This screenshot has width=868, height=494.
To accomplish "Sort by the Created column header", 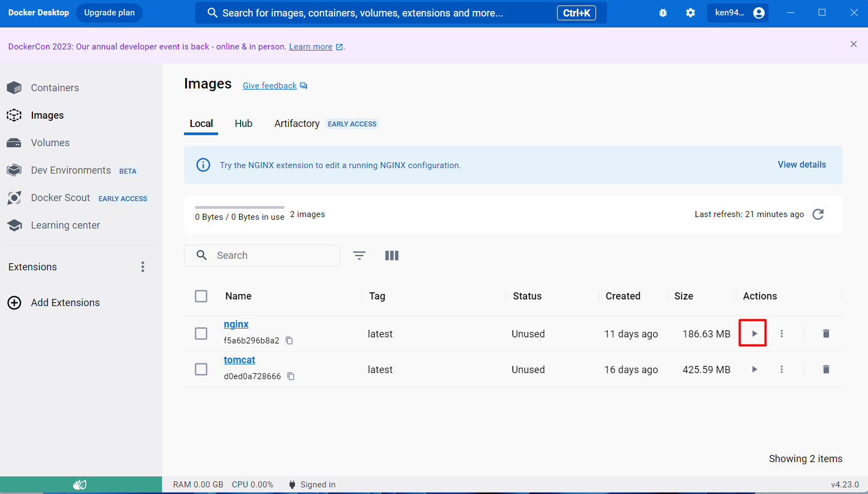I will click(623, 296).
